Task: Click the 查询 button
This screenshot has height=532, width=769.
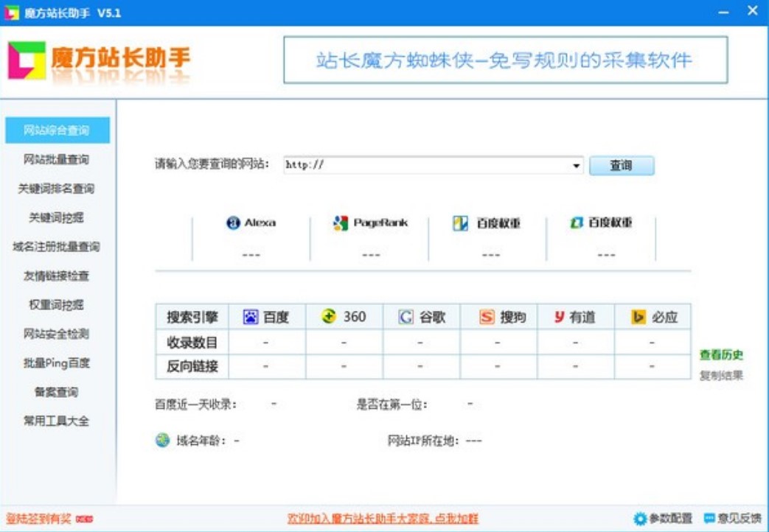Action: tap(622, 166)
